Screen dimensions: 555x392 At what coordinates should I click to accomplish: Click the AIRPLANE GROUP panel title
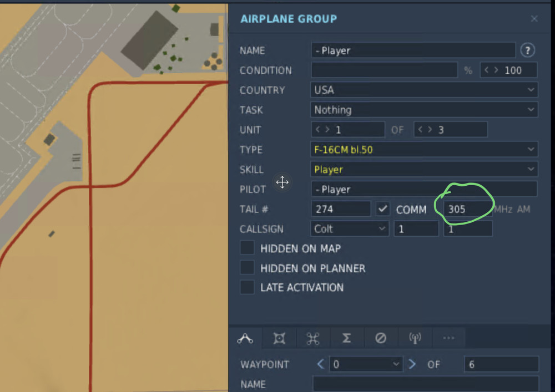click(x=289, y=19)
